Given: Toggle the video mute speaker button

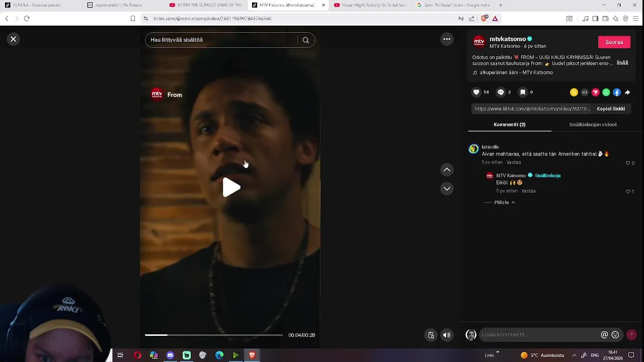Looking at the screenshot, I should click(x=447, y=335).
